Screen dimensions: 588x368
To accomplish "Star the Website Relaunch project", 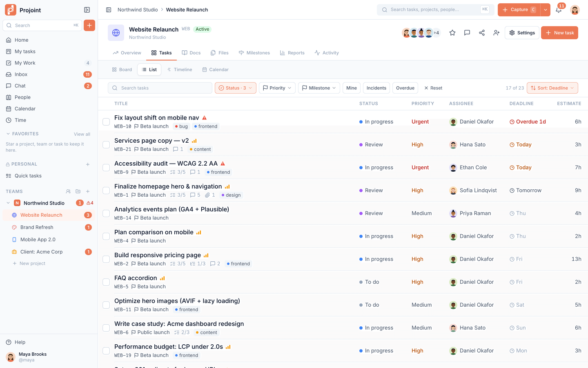I will click(452, 33).
